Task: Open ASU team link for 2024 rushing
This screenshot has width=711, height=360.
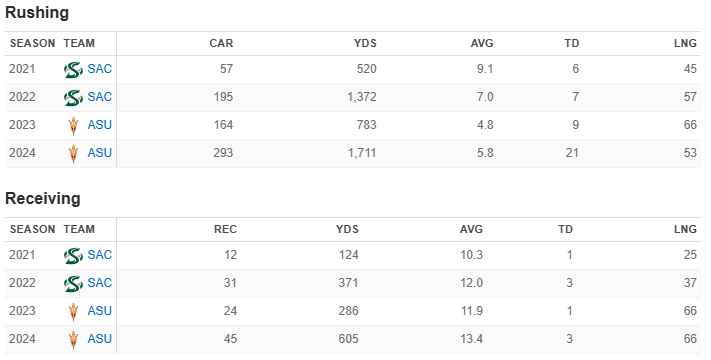Action: (x=99, y=153)
